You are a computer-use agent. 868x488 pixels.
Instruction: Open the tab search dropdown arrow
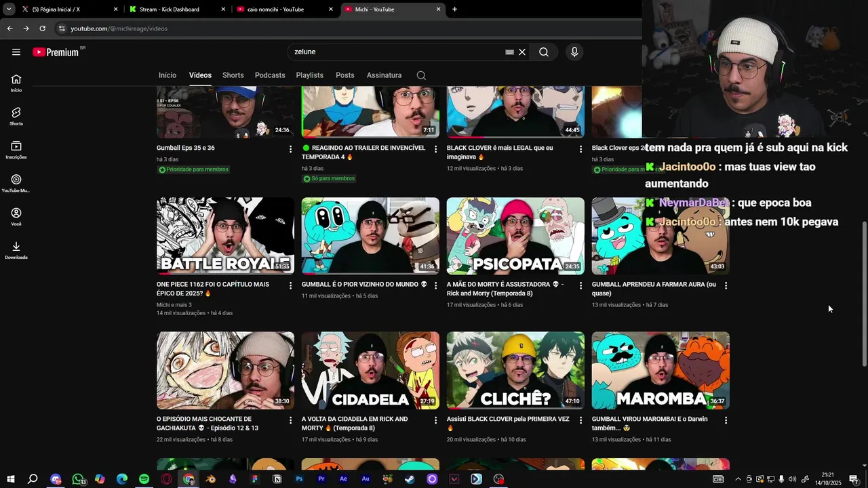(9, 9)
